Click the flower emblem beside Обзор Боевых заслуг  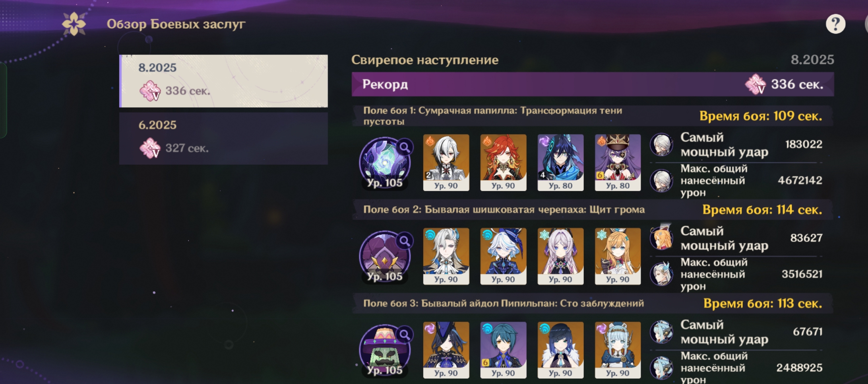pyautogui.click(x=74, y=24)
